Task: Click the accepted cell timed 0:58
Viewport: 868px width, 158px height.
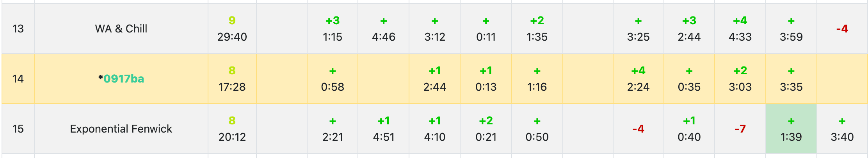Action: coord(333,79)
